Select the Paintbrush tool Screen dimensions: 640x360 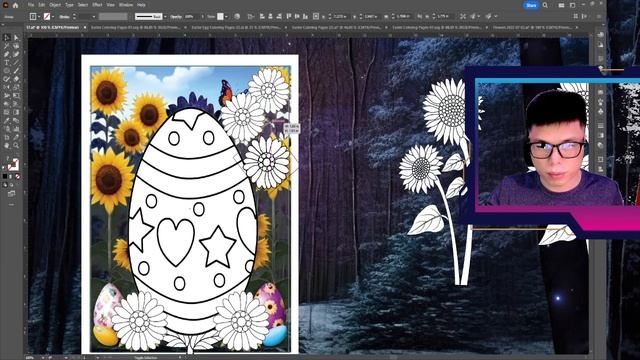(x=16, y=71)
